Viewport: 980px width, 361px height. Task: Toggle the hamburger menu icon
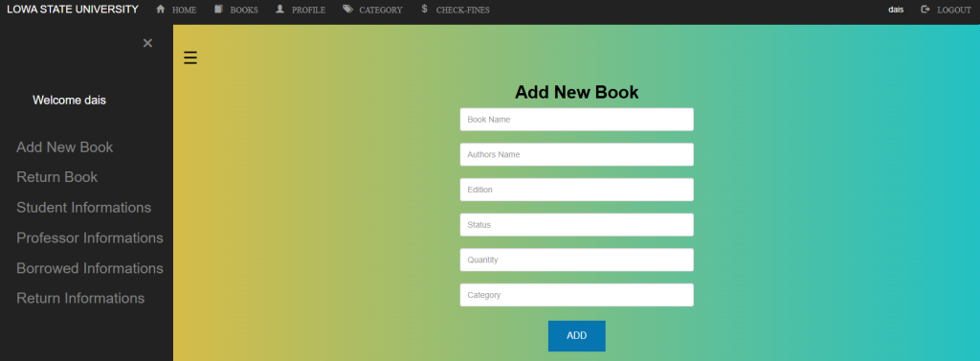coord(190,57)
